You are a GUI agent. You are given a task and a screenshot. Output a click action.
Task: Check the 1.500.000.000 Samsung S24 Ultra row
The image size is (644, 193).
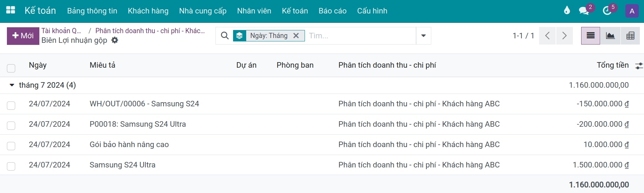tap(11, 166)
